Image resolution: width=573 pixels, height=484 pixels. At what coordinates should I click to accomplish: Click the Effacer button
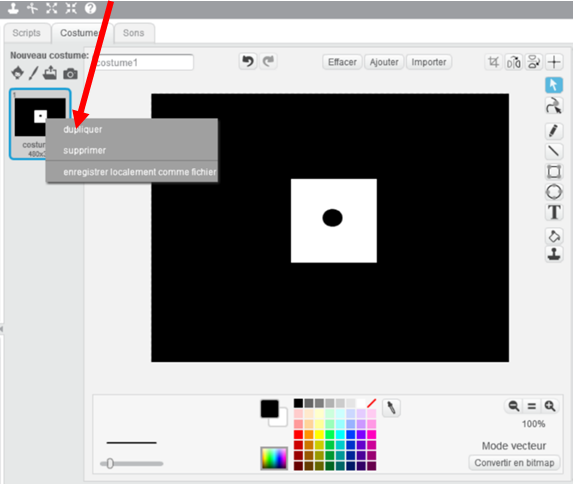pyautogui.click(x=342, y=62)
